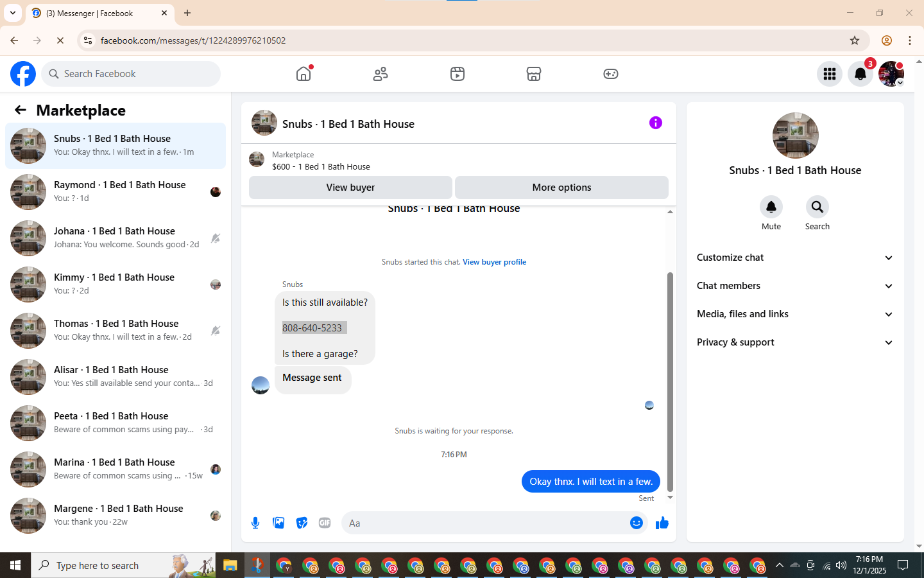924x578 pixels.
Task: Open the Windows notification center icon
Action: (x=903, y=565)
